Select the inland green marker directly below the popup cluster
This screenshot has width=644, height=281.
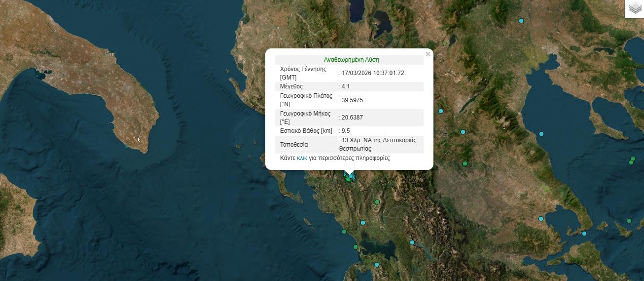(x=377, y=201)
